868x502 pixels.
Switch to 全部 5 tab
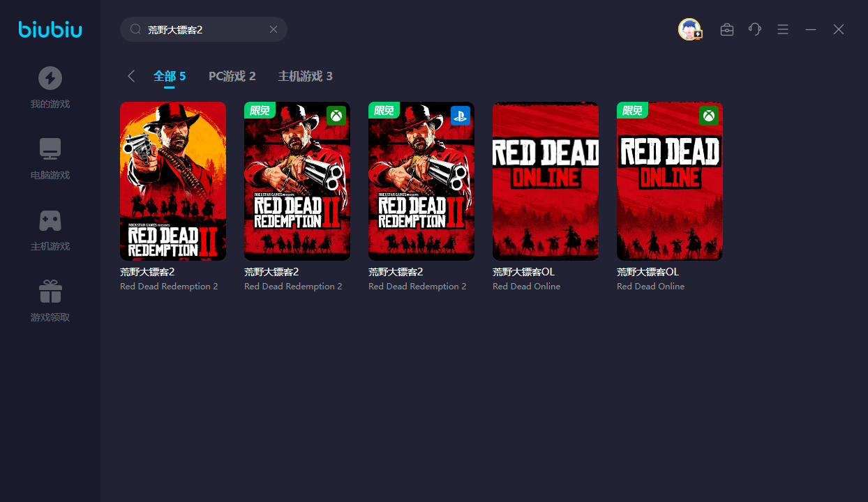pyautogui.click(x=170, y=76)
